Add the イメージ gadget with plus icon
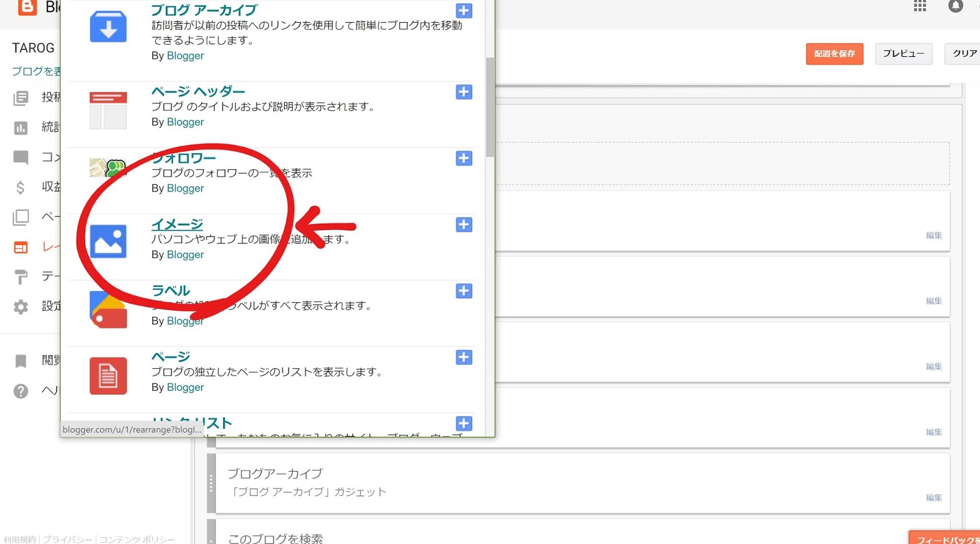 (464, 224)
